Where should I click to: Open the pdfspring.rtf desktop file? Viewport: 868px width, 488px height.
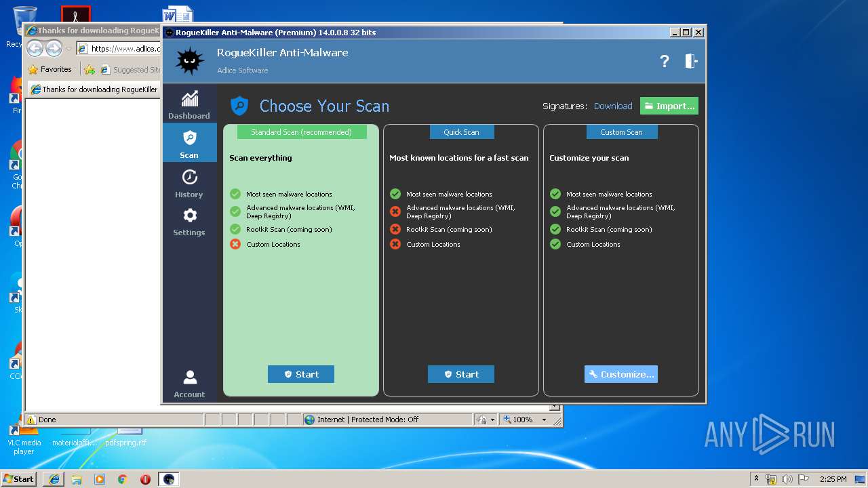pos(126,437)
